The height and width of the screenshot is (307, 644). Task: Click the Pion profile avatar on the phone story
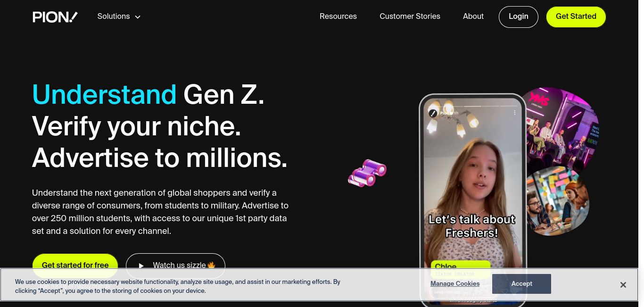[433, 113]
